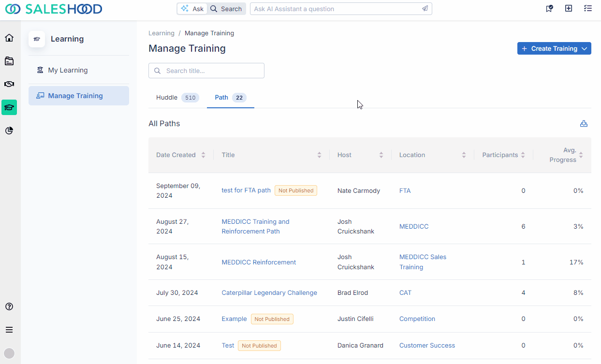Sort table by Date Created
The width and height of the screenshot is (601, 364).
203,155
